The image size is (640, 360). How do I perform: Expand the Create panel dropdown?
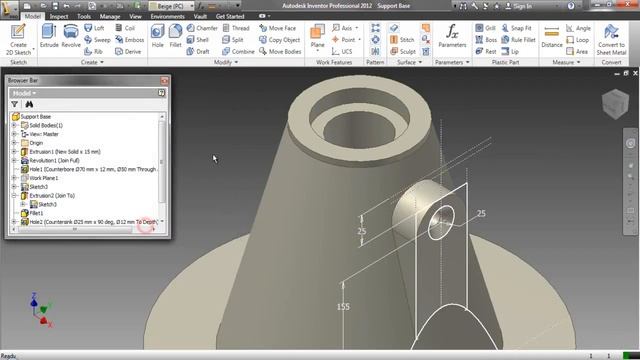(x=92, y=62)
